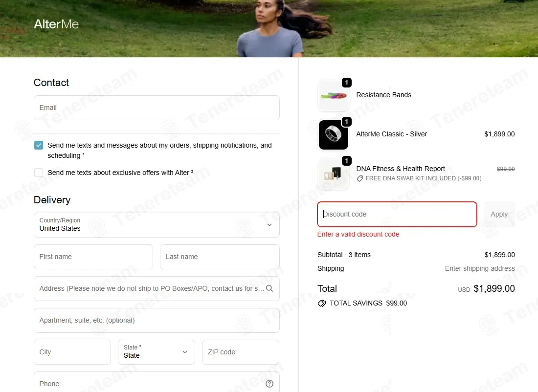
Task: Click the Apply discount button
Action: pyautogui.click(x=499, y=215)
